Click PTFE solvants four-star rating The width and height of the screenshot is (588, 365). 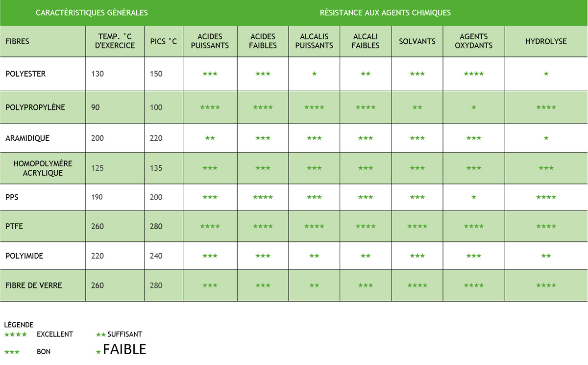[417, 227]
